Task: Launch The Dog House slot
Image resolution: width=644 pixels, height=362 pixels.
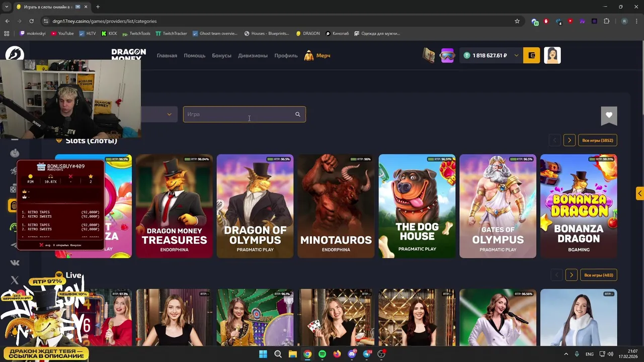Action: click(x=417, y=206)
